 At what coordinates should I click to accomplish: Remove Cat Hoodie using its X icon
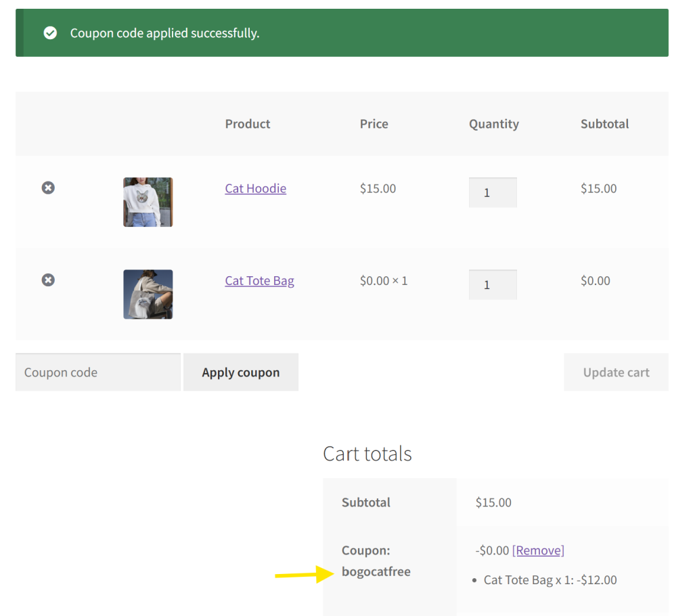tap(48, 188)
